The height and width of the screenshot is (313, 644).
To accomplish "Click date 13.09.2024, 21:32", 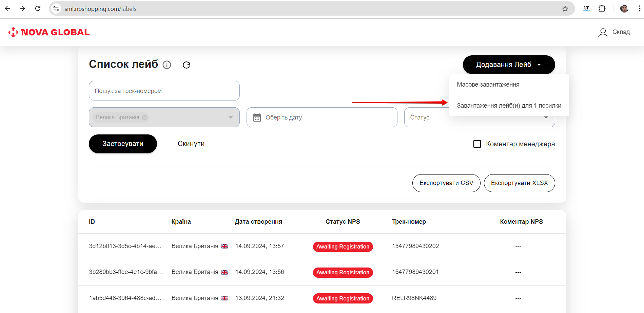I will tap(260, 298).
